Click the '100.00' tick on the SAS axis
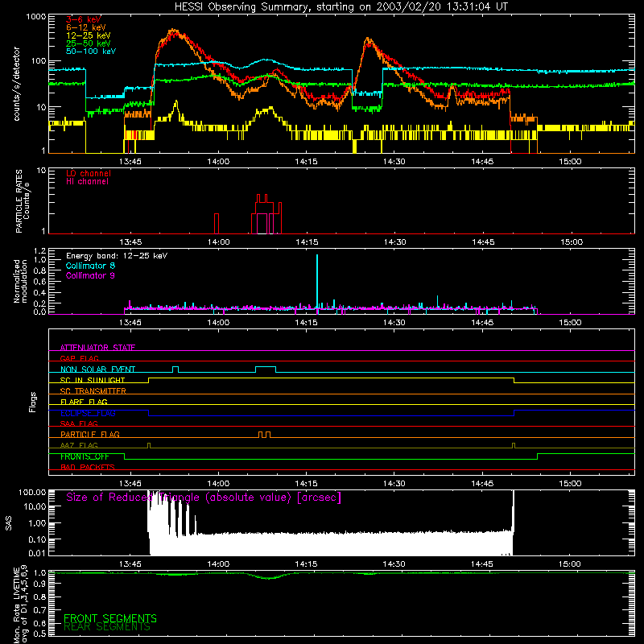Viewport: 644px width, 644px height. (x=32, y=492)
